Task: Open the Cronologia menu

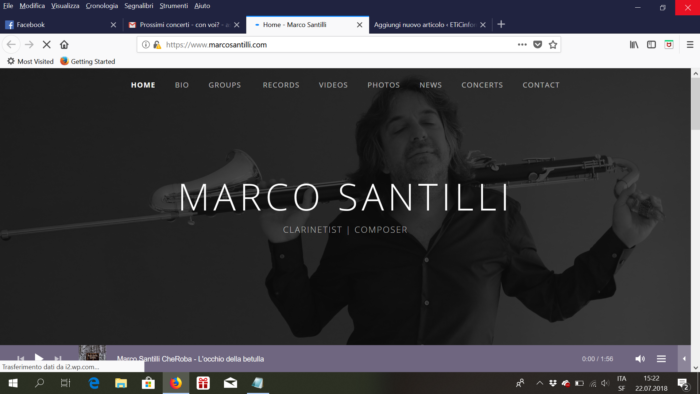Action: pyautogui.click(x=102, y=6)
